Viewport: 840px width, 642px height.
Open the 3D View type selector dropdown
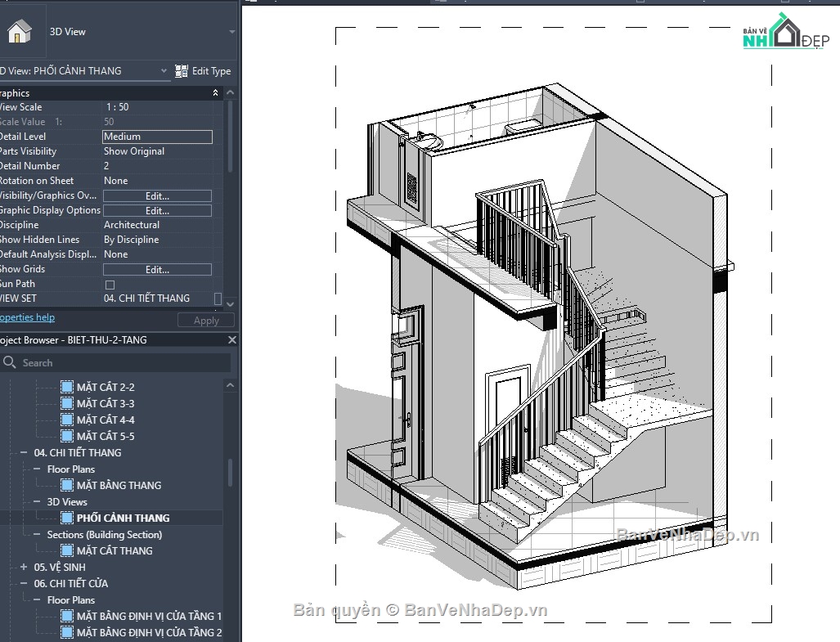coord(232,32)
